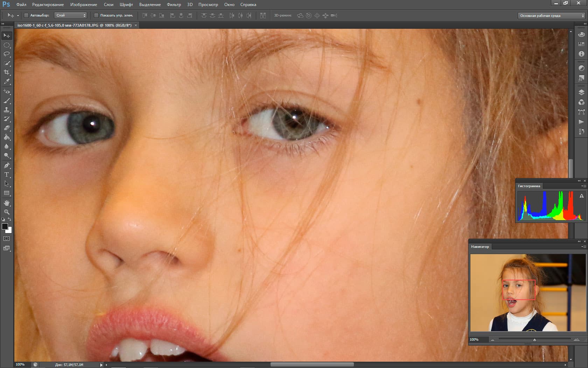Screen dimensions: 588x368
Task: Open the Adjustments panel from the dock
Action: pyautogui.click(x=581, y=68)
